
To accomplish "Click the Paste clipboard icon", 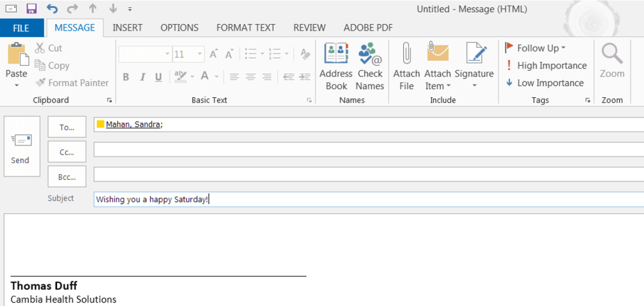I will (18, 54).
